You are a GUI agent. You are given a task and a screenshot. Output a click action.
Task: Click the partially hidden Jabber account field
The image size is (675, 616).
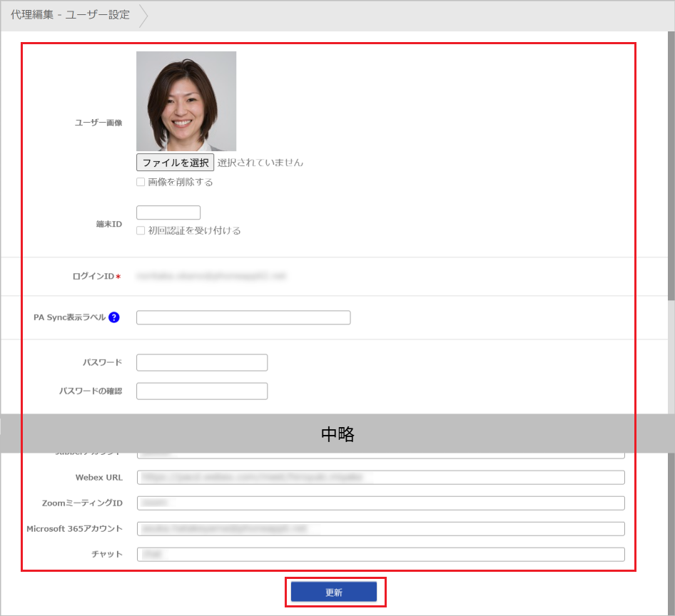coord(381,454)
